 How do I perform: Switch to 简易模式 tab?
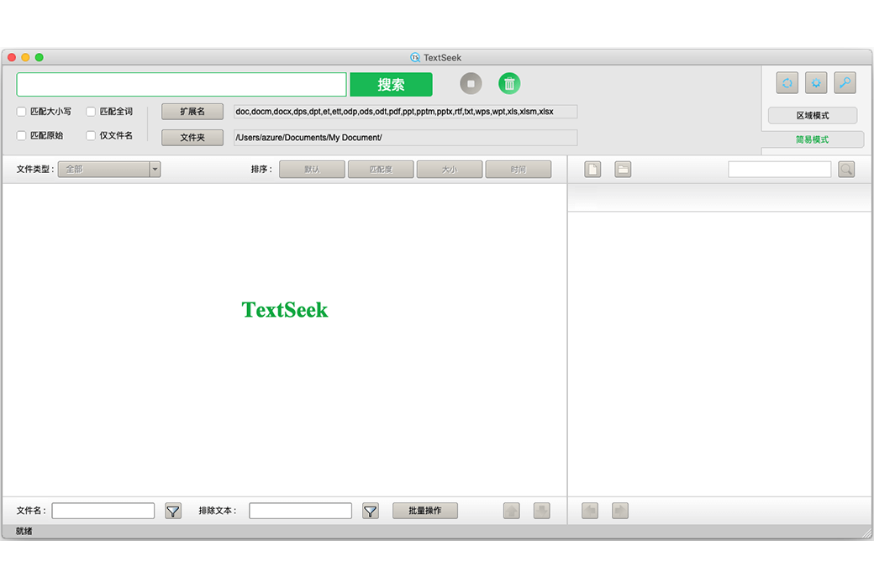[812, 139]
